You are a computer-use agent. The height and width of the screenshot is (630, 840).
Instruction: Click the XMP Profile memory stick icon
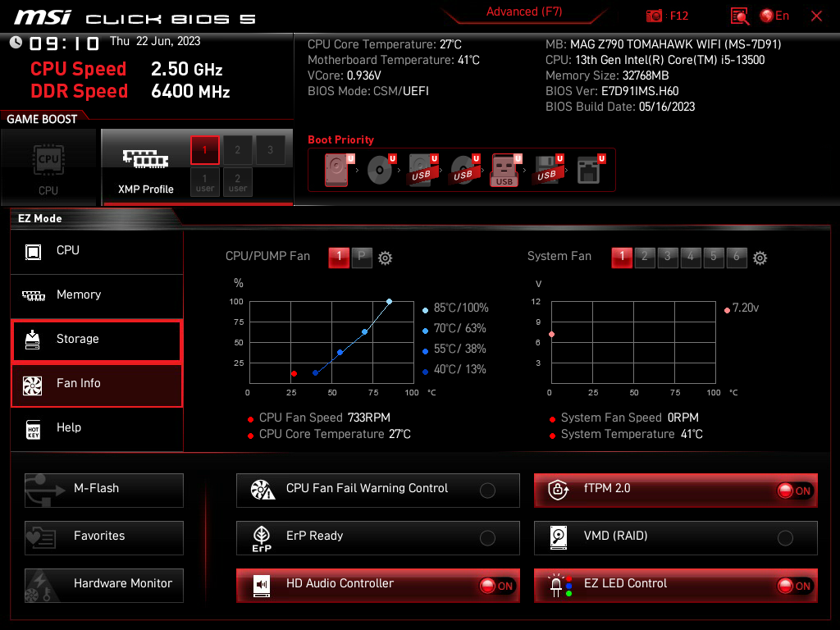point(145,159)
